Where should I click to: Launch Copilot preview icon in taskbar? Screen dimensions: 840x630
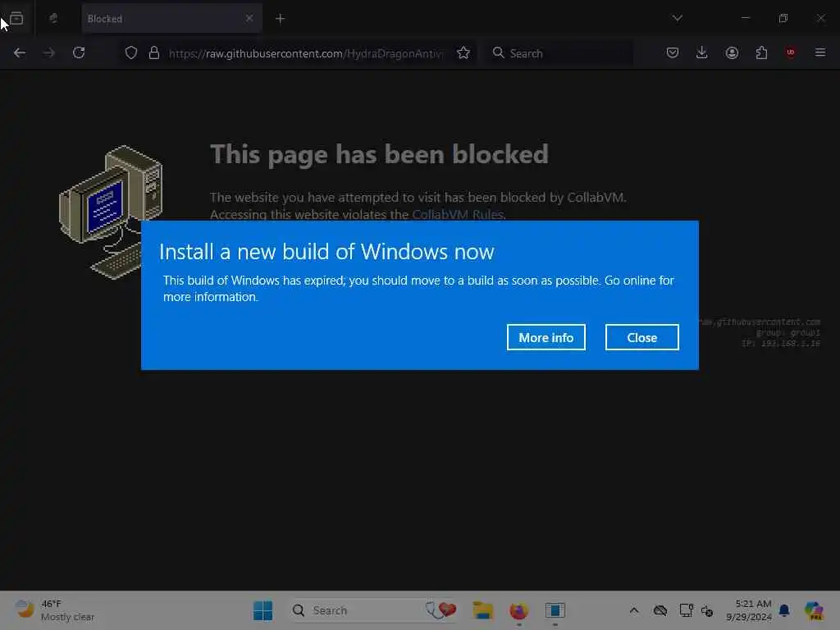(x=815, y=610)
